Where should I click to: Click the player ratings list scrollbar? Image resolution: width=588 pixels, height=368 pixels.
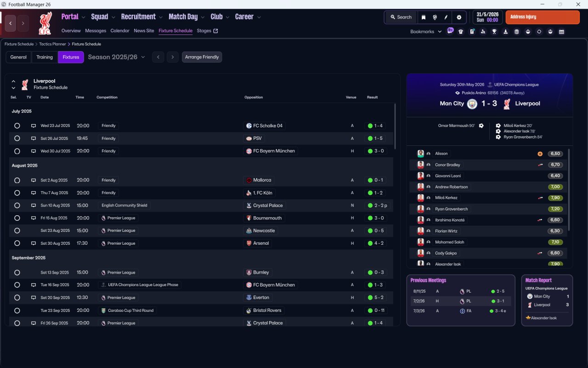pos(569,190)
